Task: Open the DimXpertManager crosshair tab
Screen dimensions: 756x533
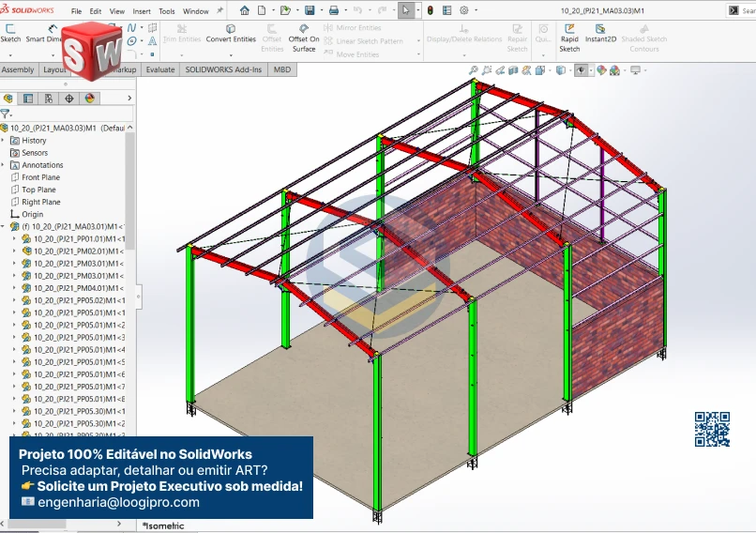Action: (69, 99)
